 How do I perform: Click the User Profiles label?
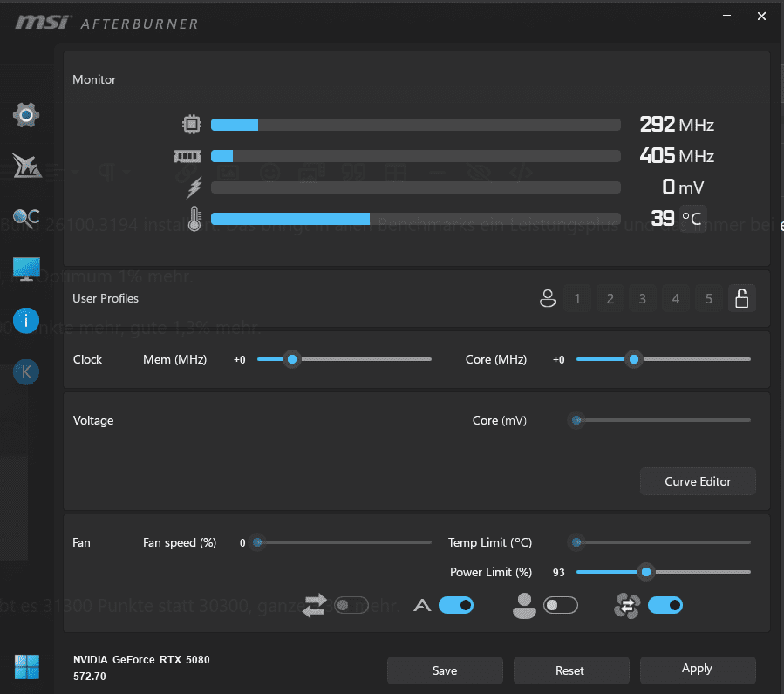106,298
